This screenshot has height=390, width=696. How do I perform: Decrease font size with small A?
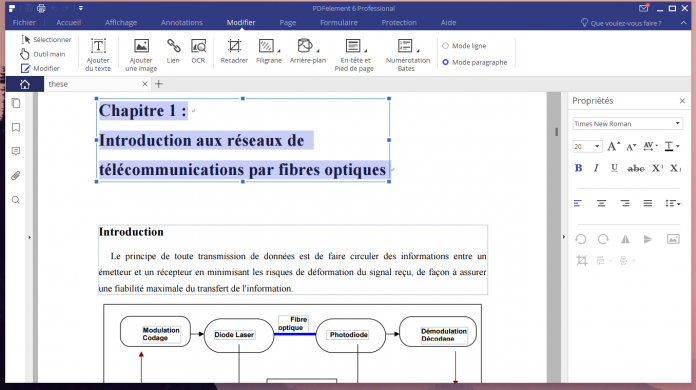pyautogui.click(x=631, y=147)
